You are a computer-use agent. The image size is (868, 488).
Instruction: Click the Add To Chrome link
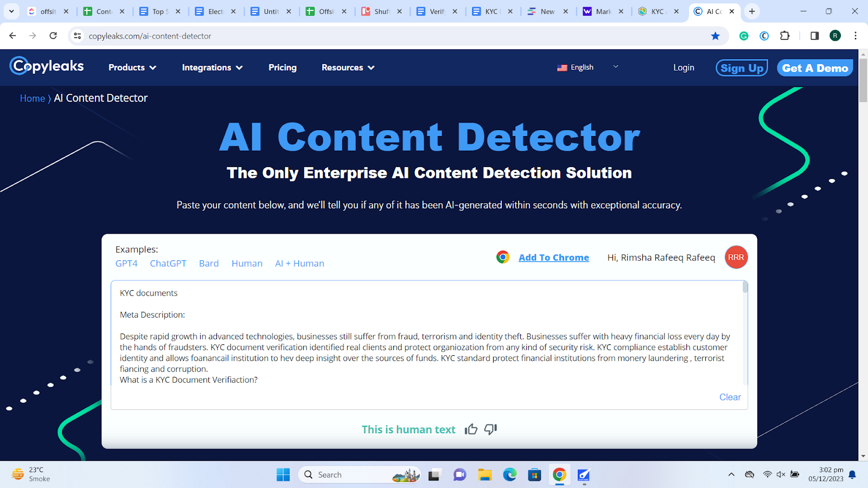tap(554, 258)
